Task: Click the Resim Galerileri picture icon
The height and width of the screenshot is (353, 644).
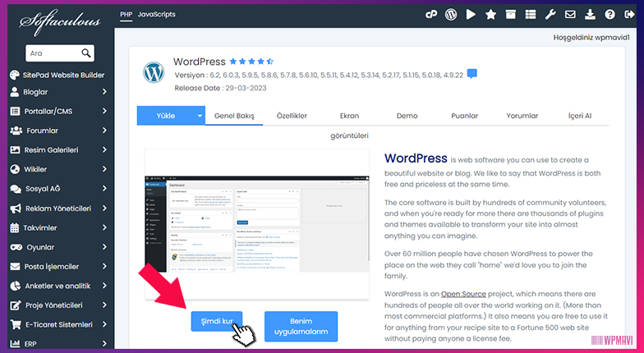Action: 15,149
